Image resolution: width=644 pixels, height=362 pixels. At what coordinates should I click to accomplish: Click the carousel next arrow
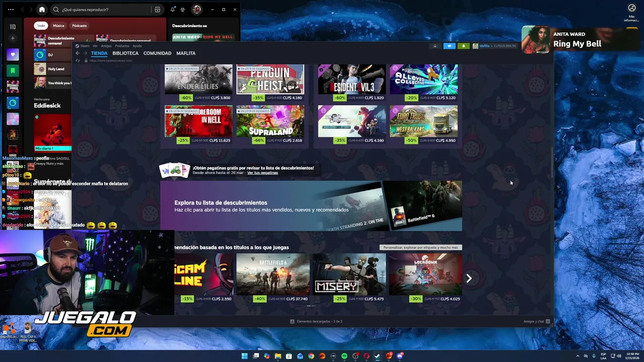click(468, 278)
